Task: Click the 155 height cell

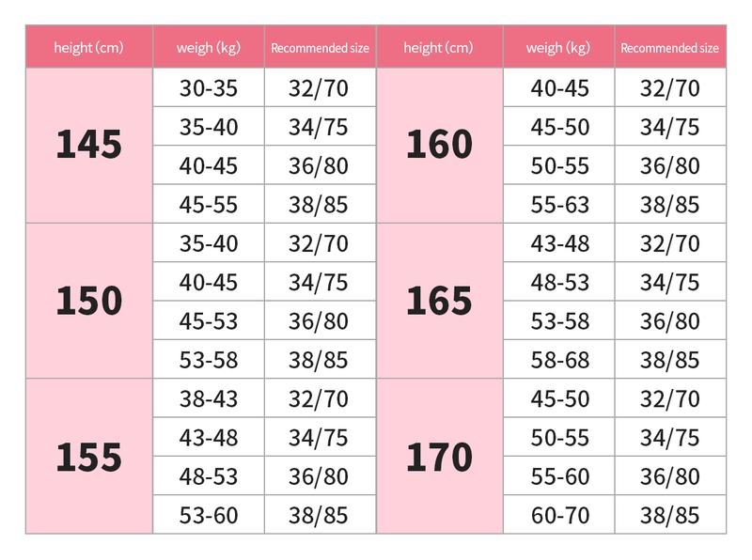Action: point(89,456)
